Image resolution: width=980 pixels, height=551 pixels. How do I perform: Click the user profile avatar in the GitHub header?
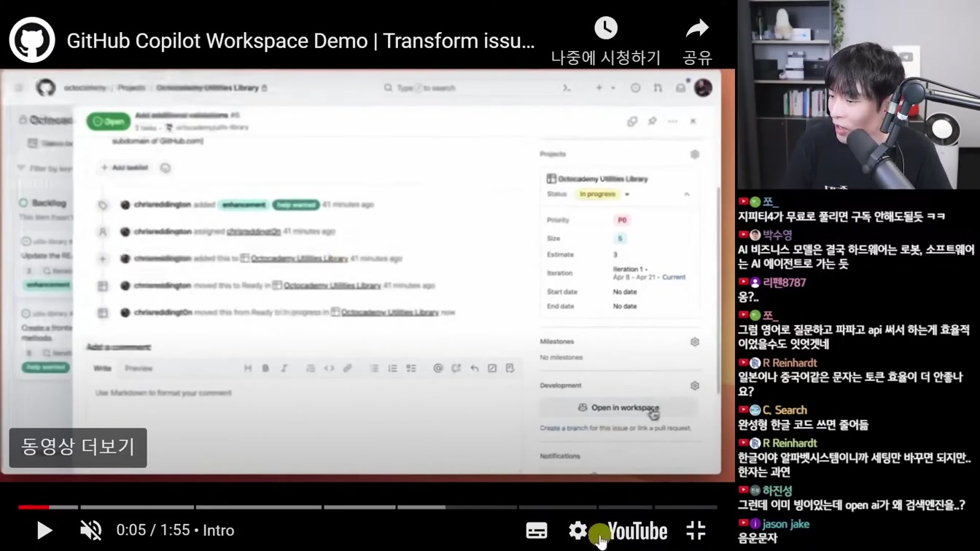click(x=703, y=87)
